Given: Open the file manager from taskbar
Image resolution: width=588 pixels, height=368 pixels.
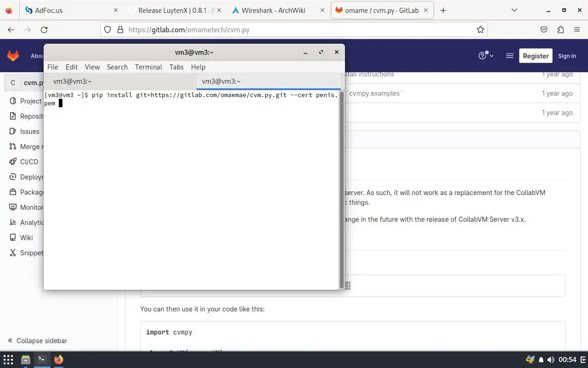Looking at the screenshot, I should [x=26, y=359].
